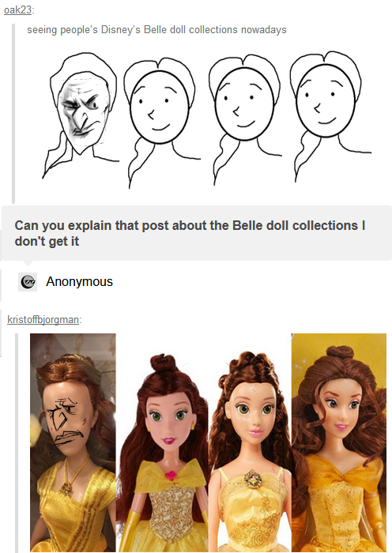This screenshot has width=392, height=553.
Task: Click the gold necklace on the first doll
Action: pyautogui.click(x=70, y=476)
